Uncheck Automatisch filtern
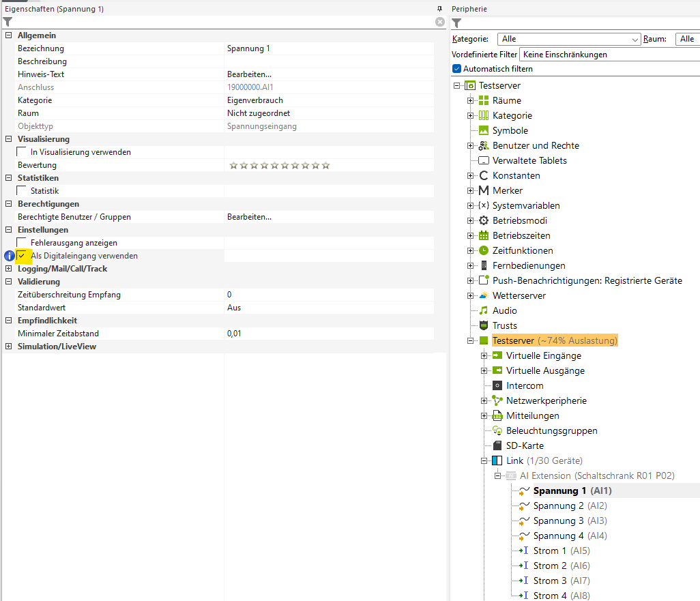The width and height of the screenshot is (700, 601). (457, 69)
